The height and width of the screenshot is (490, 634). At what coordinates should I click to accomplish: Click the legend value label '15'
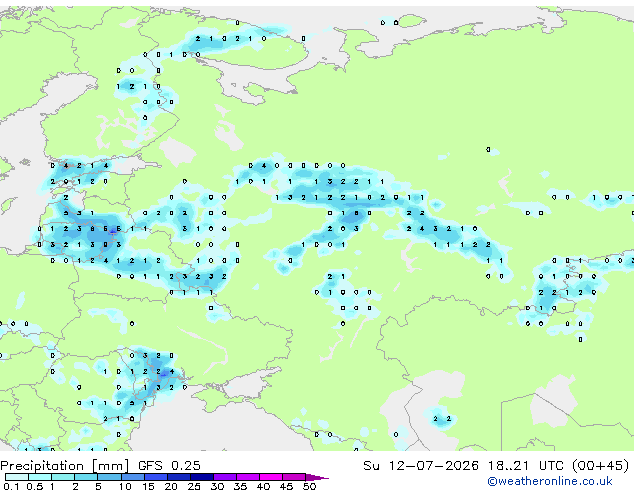[148, 486]
